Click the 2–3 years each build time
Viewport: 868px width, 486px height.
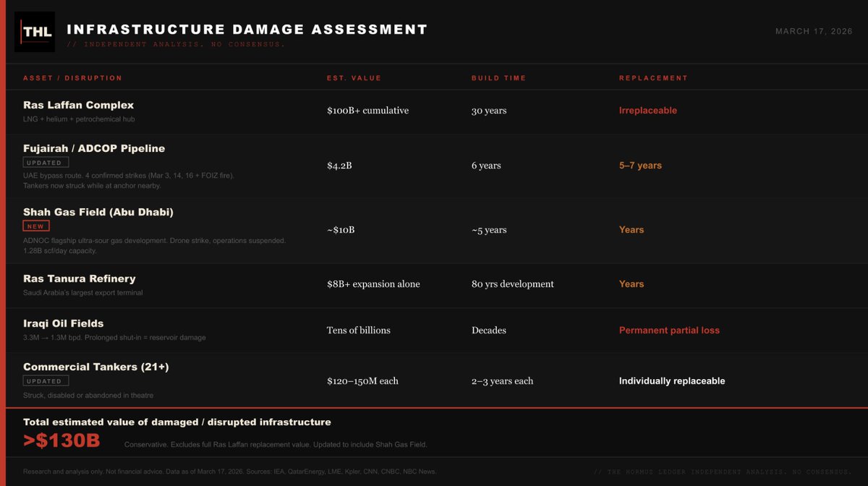[x=503, y=381]
